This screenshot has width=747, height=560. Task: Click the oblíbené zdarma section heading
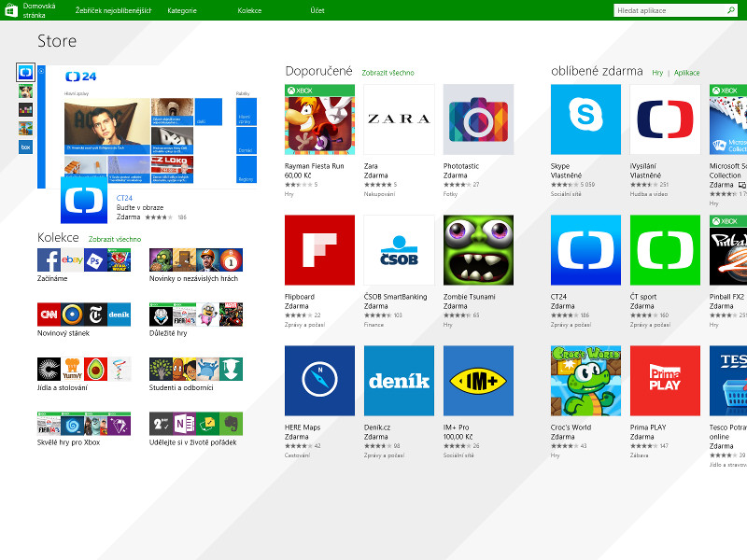point(597,72)
